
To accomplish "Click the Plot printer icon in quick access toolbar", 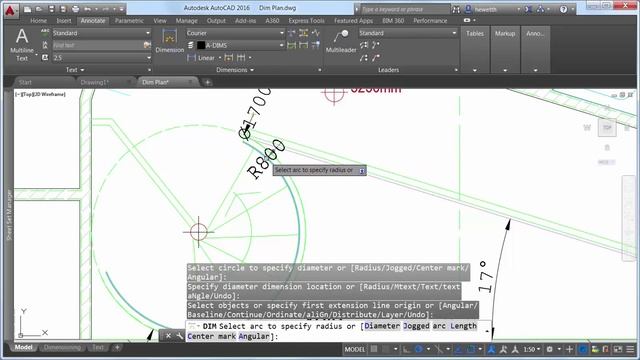I will [x=76, y=9].
